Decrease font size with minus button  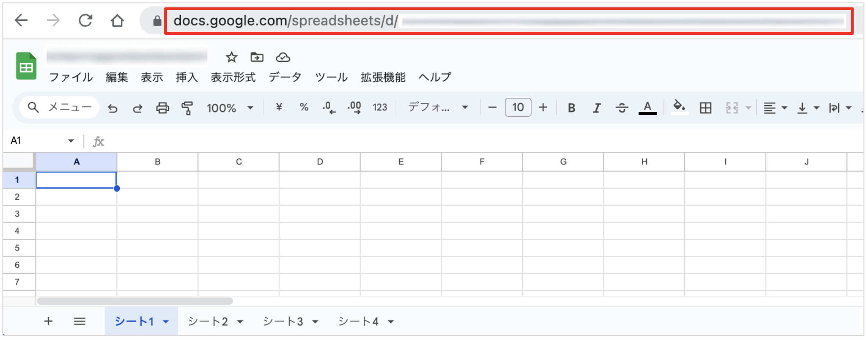(492, 108)
